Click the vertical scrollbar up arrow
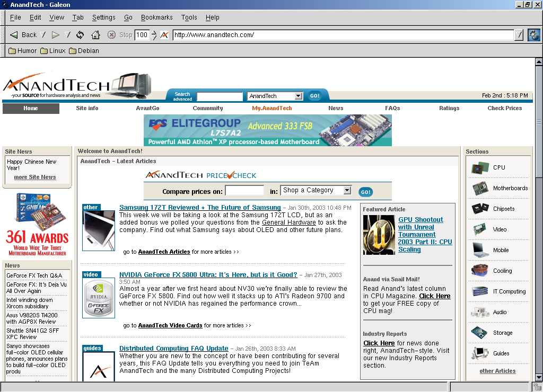This screenshot has height=392, width=543. coord(539,62)
